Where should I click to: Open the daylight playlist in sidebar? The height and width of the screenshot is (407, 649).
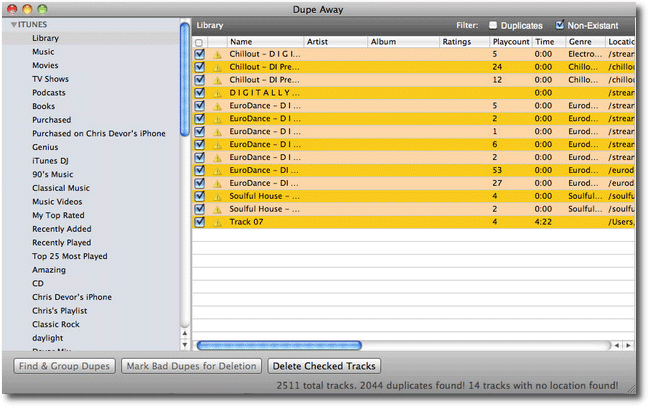48,338
